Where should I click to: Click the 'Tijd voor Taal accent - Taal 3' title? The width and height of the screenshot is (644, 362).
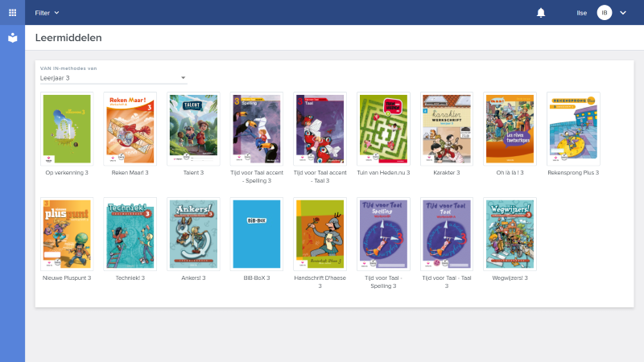[x=320, y=177]
